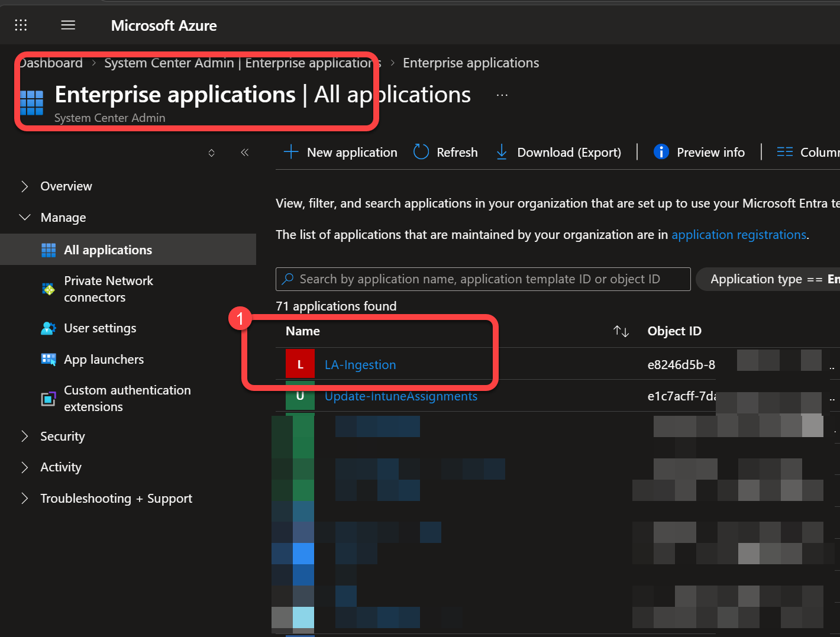Open User settings page
Viewport: 840px width, 637px height.
(100, 328)
